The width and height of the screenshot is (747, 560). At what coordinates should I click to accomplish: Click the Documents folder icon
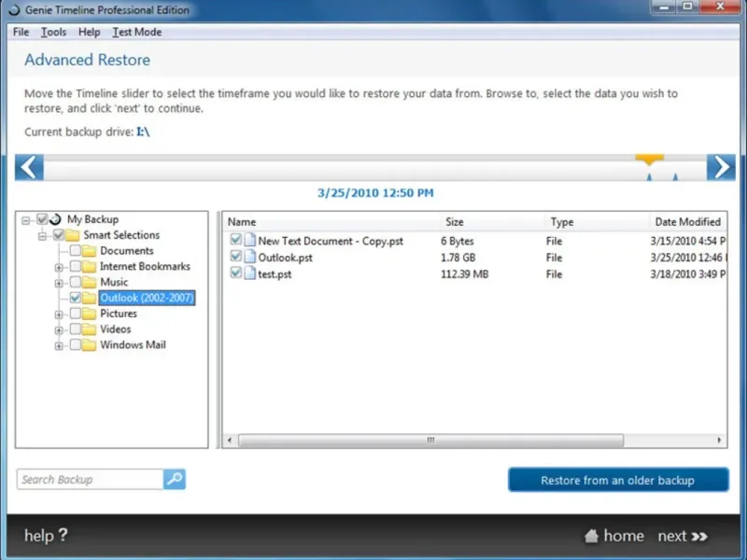[89, 250]
